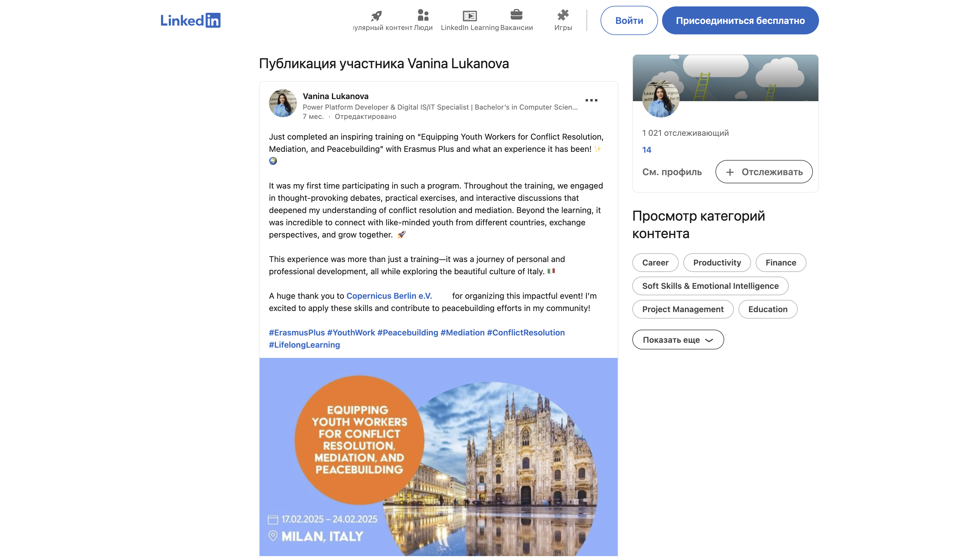980x559 pixels.
Task: Expand Показать еще categories list
Action: coord(678,339)
